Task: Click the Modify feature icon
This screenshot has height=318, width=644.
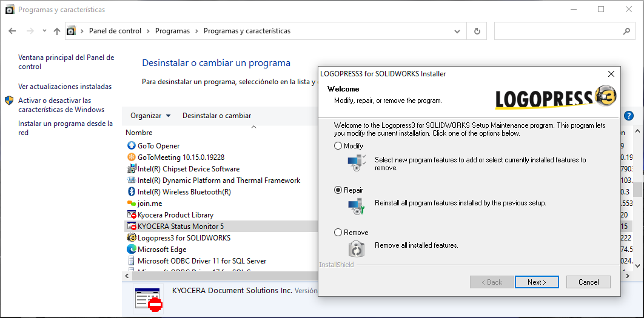Action: 356,164
